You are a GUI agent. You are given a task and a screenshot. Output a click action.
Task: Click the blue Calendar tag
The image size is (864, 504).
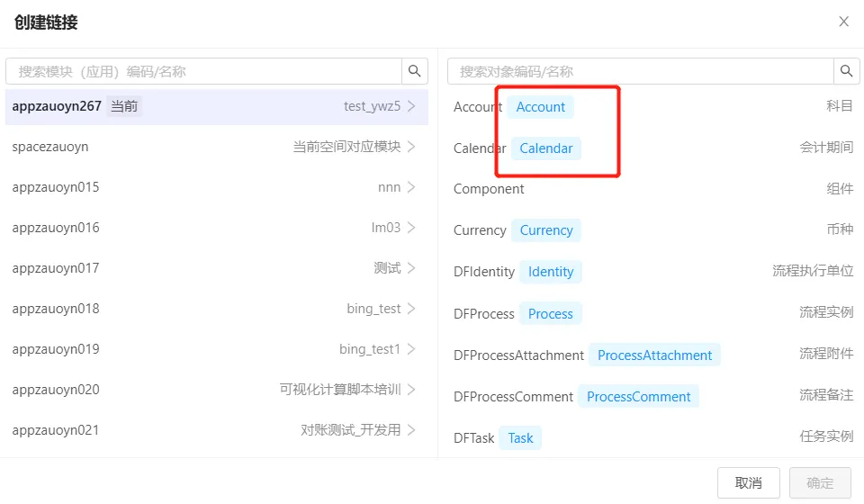pyautogui.click(x=545, y=148)
